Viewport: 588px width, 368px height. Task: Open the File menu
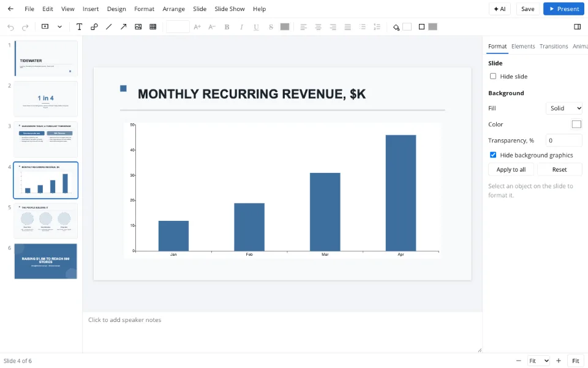(x=29, y=9)
